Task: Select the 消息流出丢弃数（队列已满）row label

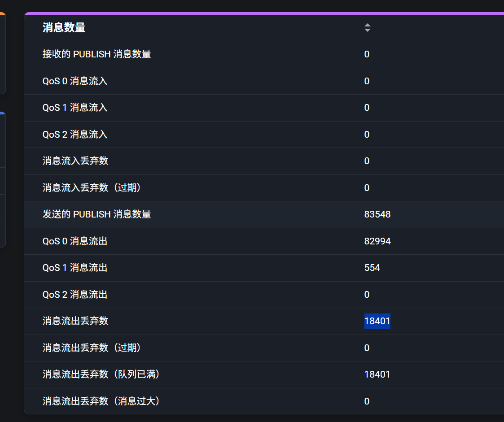Action: click(101, 374)
